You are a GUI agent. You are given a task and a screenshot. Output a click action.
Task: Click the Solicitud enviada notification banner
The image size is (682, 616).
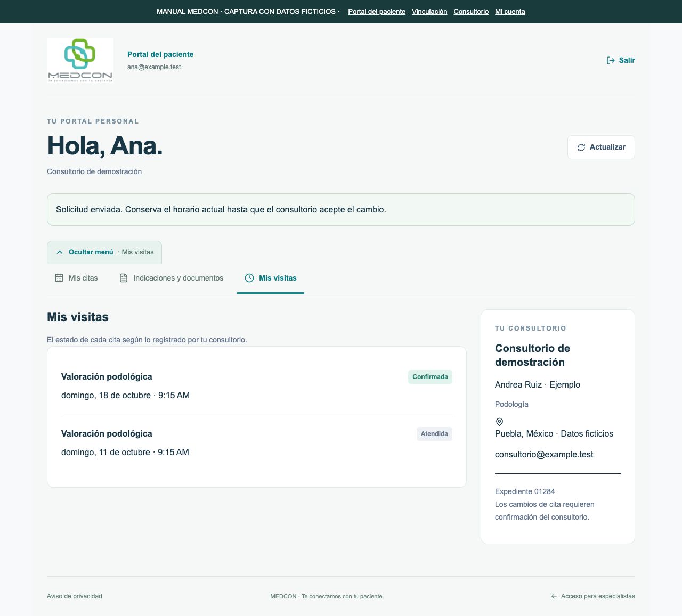tap(341, 210)
